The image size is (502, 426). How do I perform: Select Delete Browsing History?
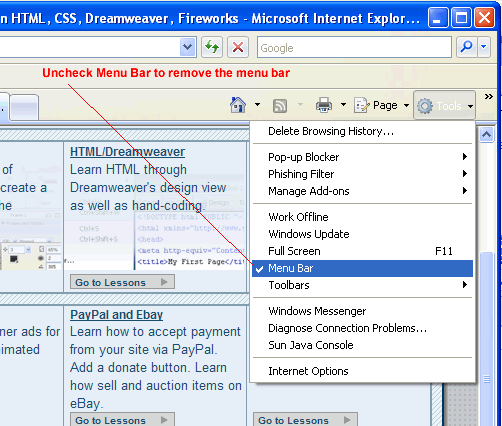(x=363, y=131)
